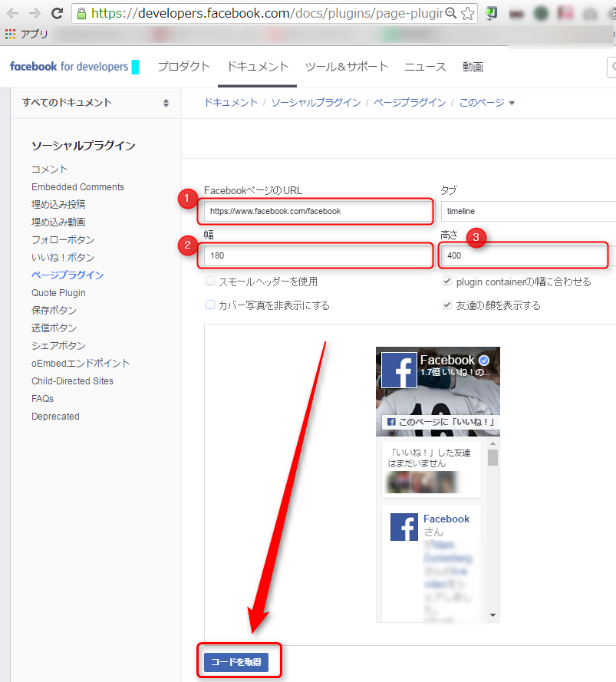Open フォローボタン in the sidebar
The width and height of the screenshot is (616, 682).
[x=63, y=239]
